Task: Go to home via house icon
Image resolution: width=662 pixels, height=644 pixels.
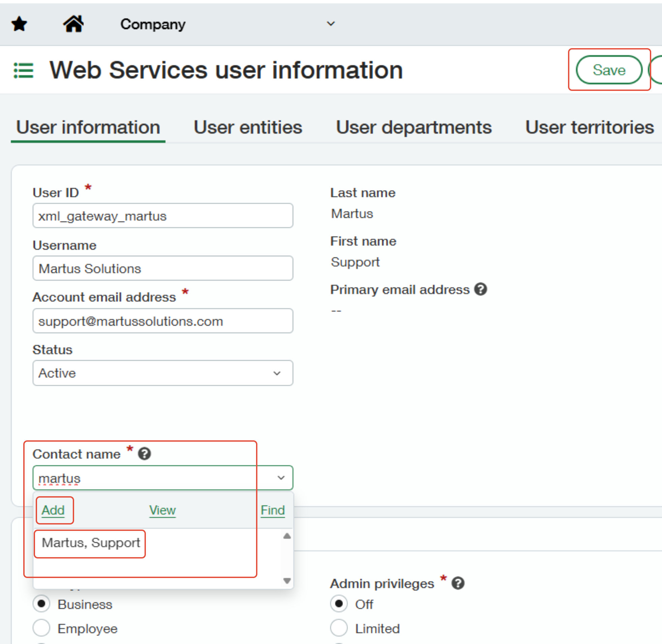Action: (73, 24)
